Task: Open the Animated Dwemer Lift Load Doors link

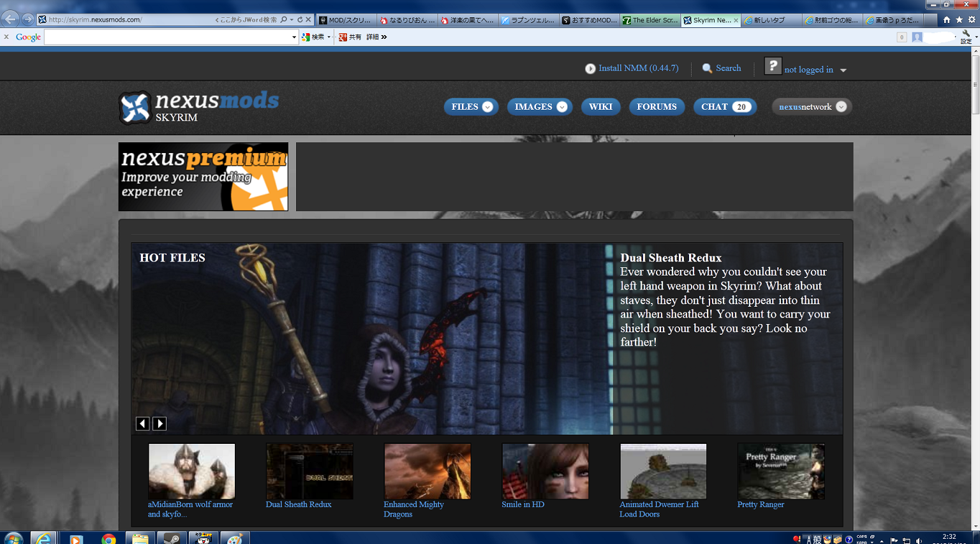Action: click(x=659, y=509)
